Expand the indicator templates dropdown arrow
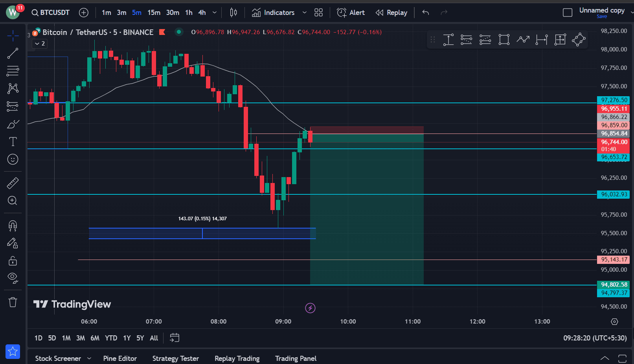The image size is (634, 364). [304, 13]
